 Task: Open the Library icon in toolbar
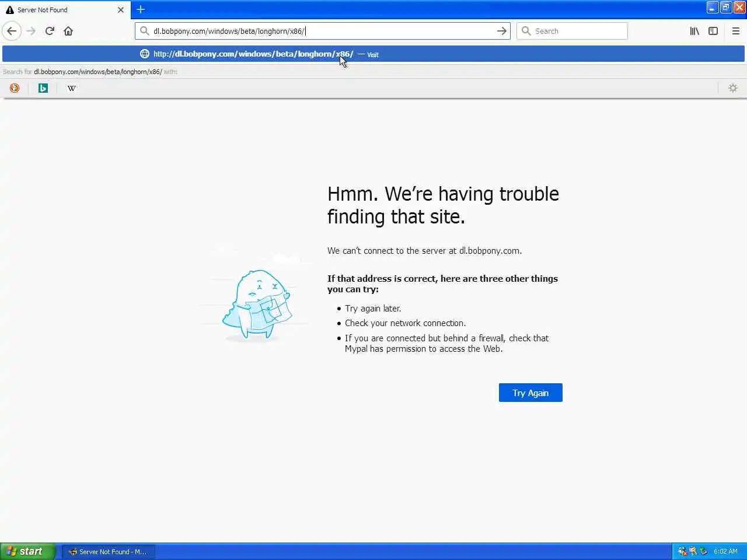tap(694, 31)
